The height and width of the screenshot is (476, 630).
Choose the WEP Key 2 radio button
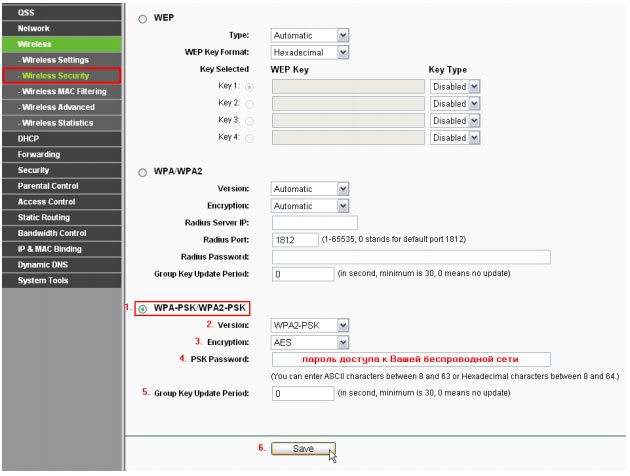tap(248, 104)
